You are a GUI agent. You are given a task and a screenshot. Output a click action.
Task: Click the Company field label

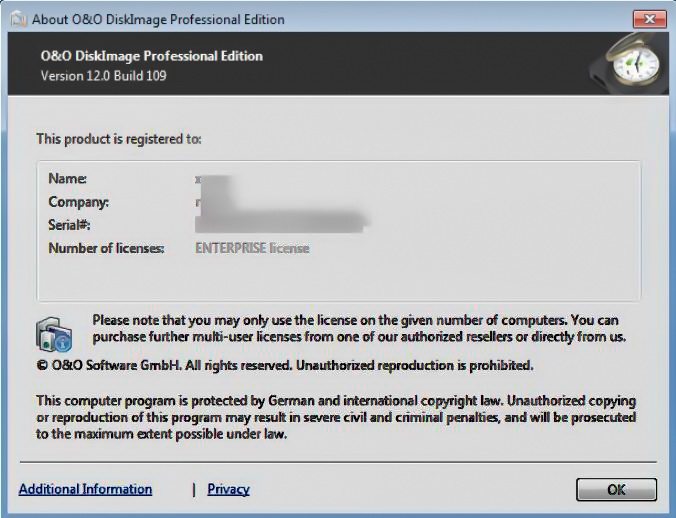pos(78,202)
